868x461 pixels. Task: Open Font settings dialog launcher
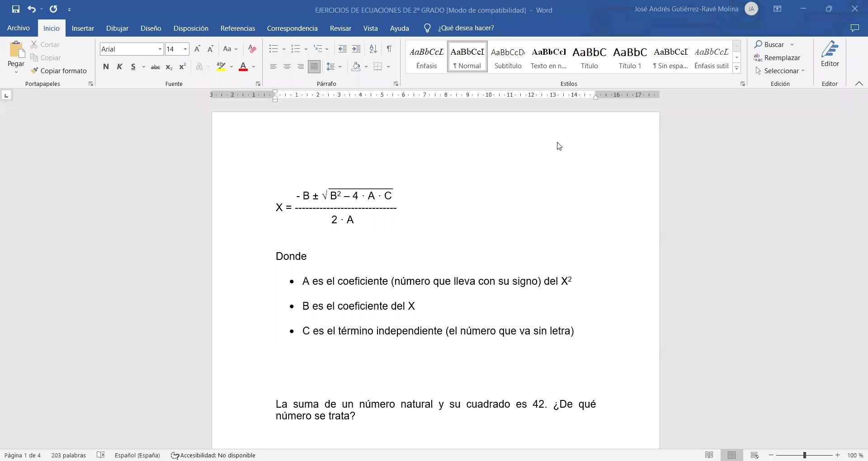click(x=258, y=84)
